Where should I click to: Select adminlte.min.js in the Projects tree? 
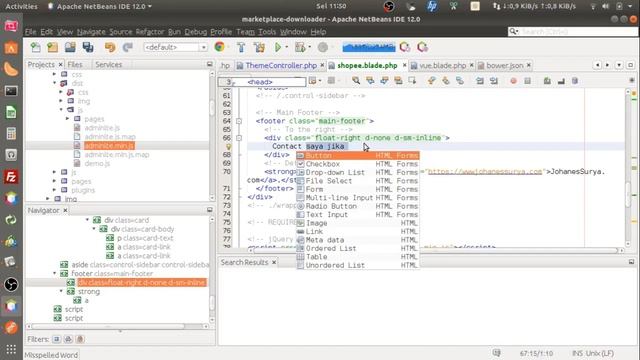pyautogui.click(x=109, y=146)
